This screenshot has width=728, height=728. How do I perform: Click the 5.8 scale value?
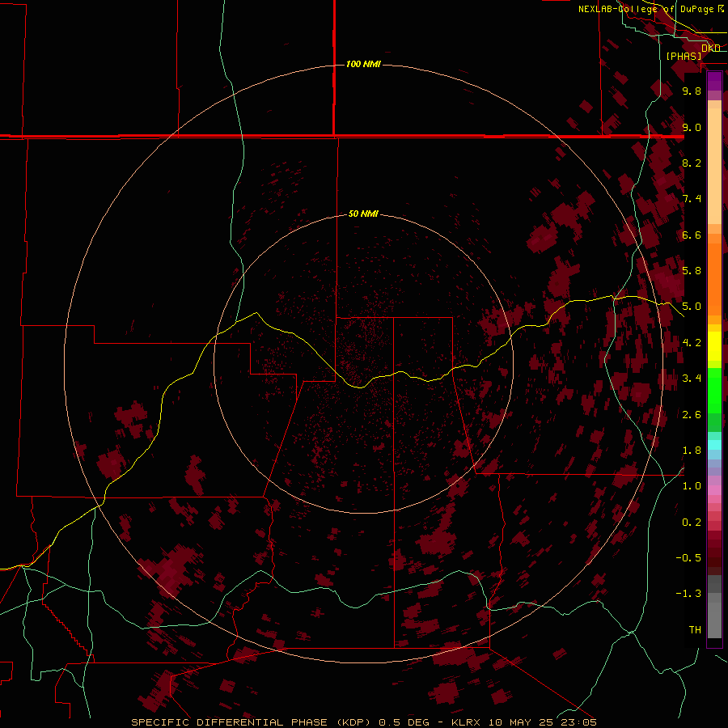tap(692, 271)
